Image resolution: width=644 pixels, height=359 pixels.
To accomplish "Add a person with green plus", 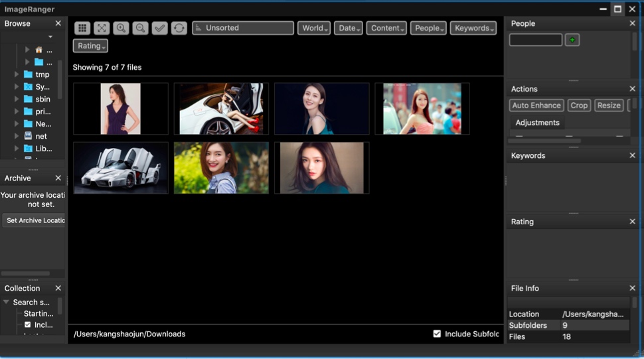I will pos(572,40).
